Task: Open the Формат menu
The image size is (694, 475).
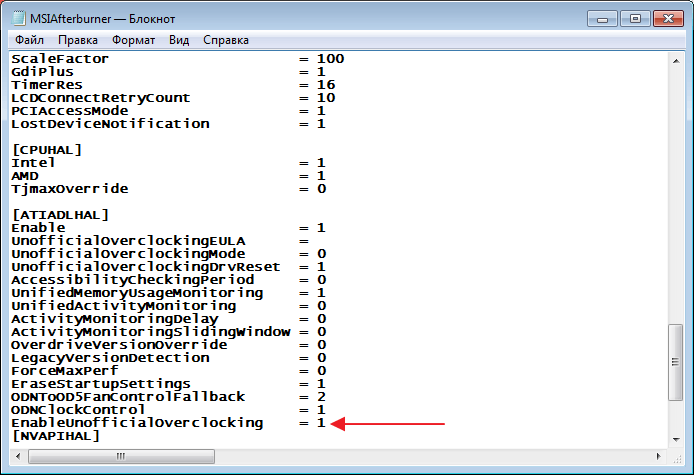Action: tap(133, 40)
